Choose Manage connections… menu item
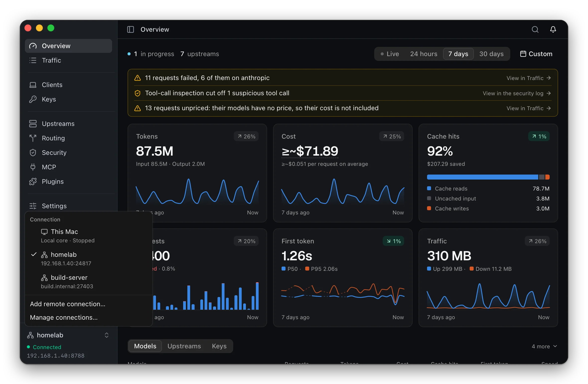This screenshot has width=588, height=384. pyautogui.click(x=89, y=317)
